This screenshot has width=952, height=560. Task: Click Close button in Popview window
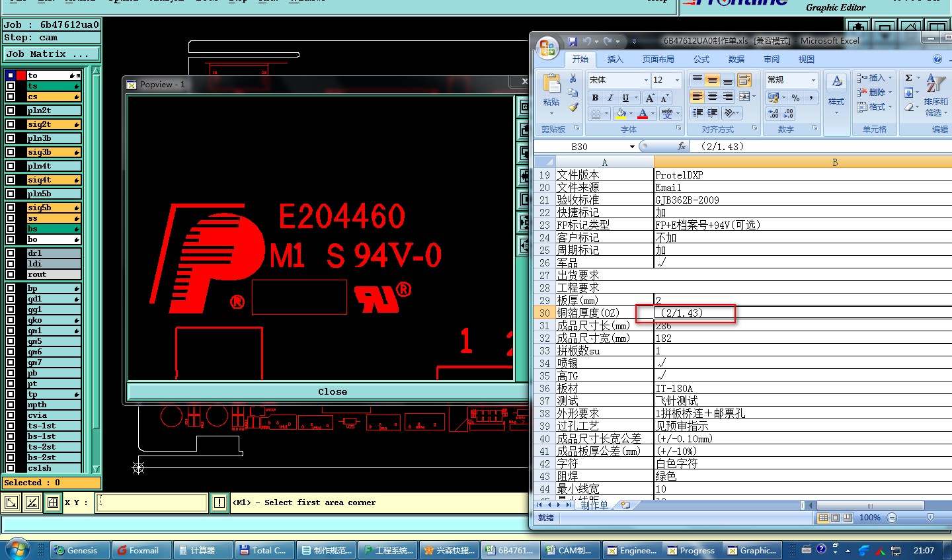(327, 392)
